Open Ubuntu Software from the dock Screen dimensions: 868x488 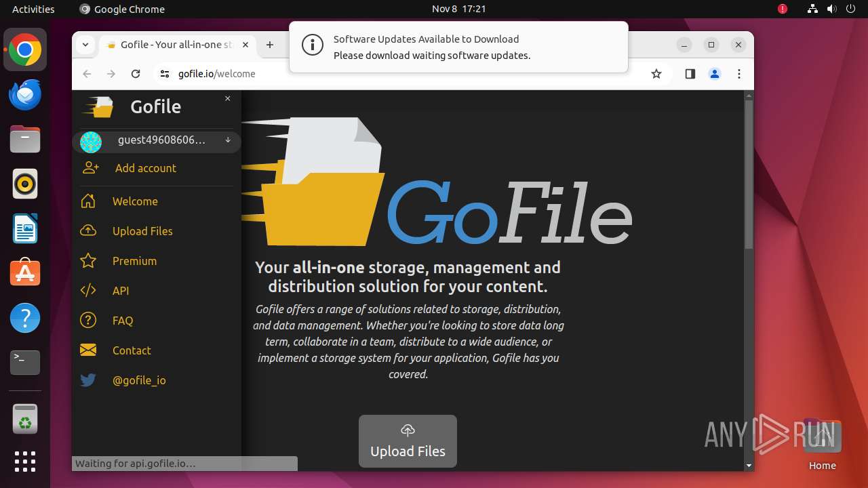[x=25, y=273]
